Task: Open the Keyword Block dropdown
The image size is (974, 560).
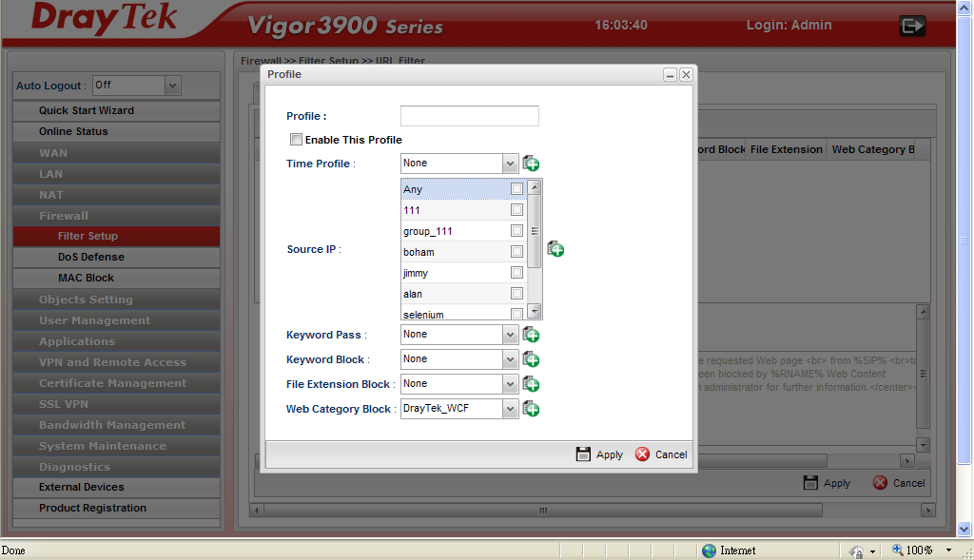Action: pos(510,360)
